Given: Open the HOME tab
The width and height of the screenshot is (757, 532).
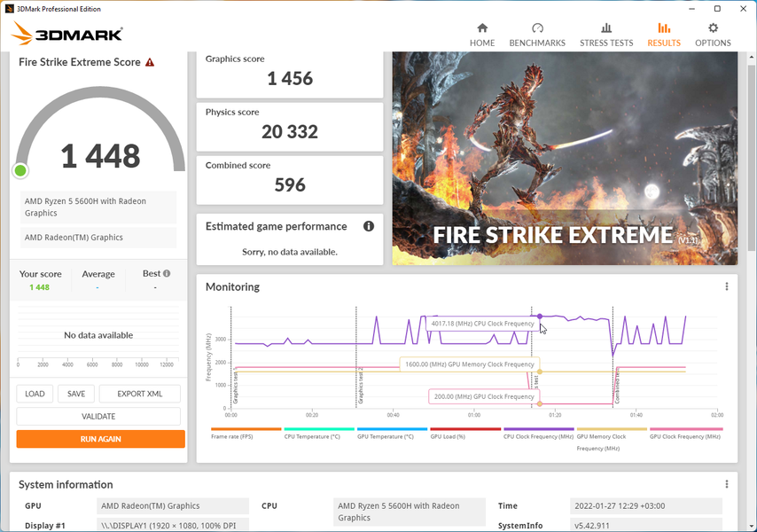Looking at the screenshot, I should [482, 35].
